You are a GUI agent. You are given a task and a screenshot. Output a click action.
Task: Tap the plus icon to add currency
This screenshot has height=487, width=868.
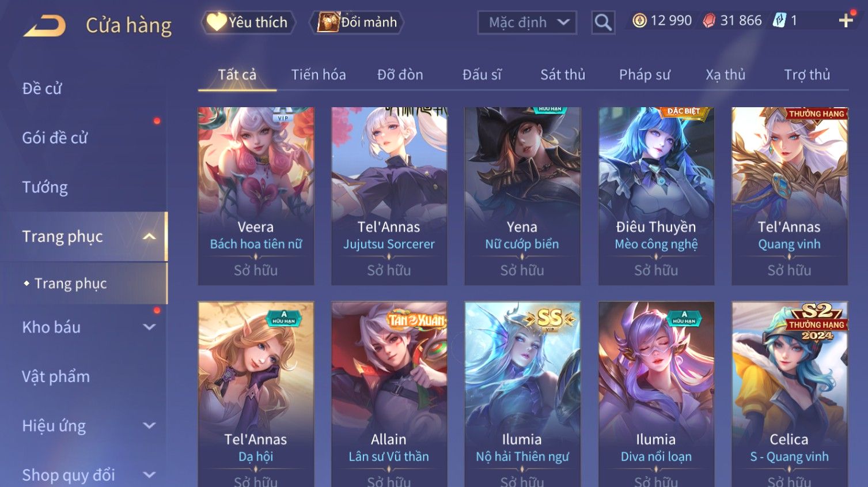coord(846,21)
